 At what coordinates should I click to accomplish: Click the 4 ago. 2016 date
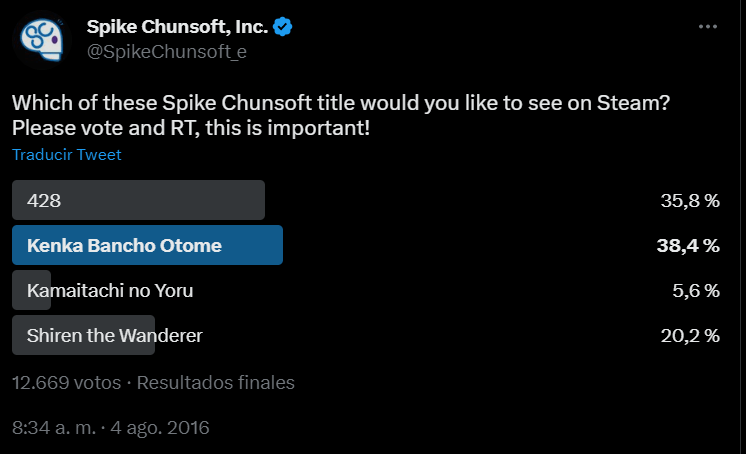(x=160, y=427)
